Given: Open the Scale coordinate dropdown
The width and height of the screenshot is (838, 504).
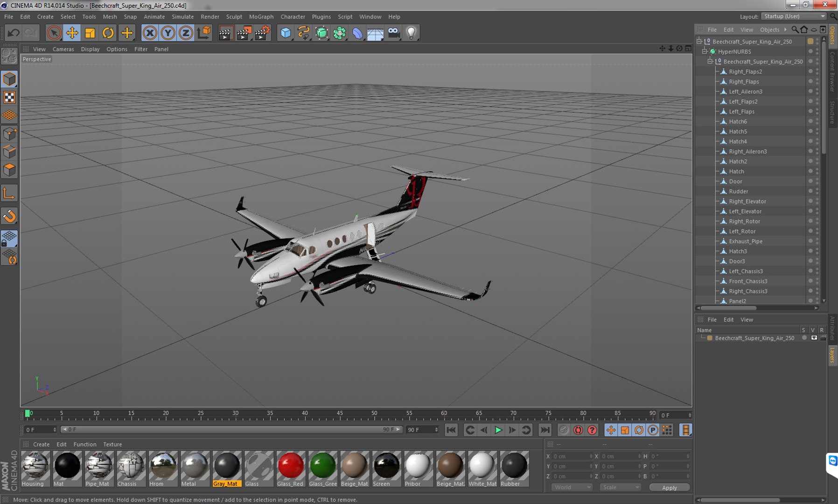Looking at the screenshot, I should point(620,487).
